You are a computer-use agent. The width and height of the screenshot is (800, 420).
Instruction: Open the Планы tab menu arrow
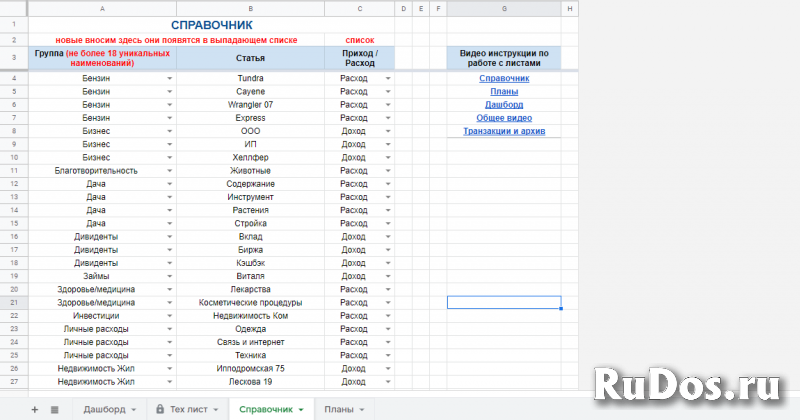tap(361, 409)
